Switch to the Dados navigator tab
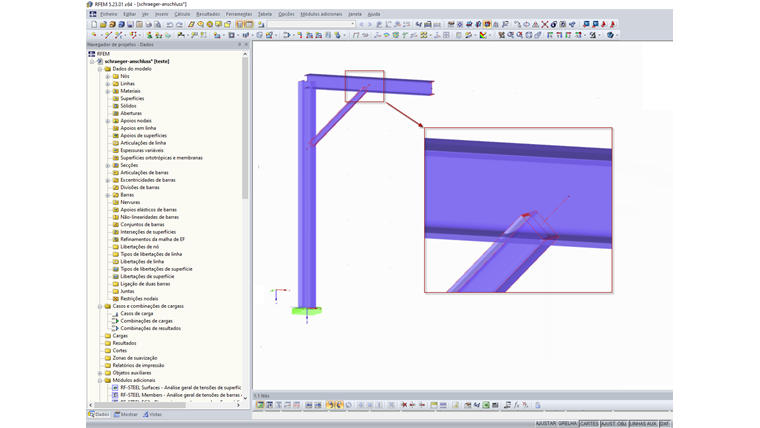Screen dimensions: 760x428 point(99,414)
